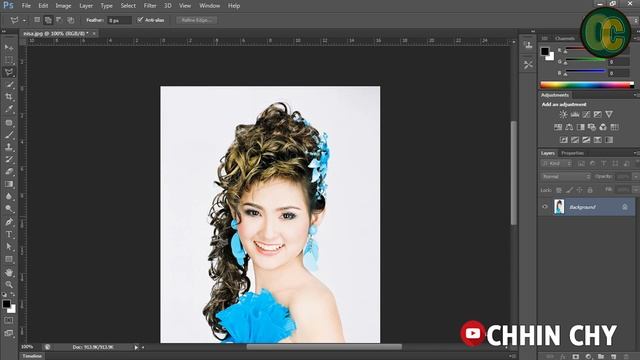Open the Adjustments panel flyout menu
The image size is (640, 360).
pyautogui.click(x=636, y=95)
